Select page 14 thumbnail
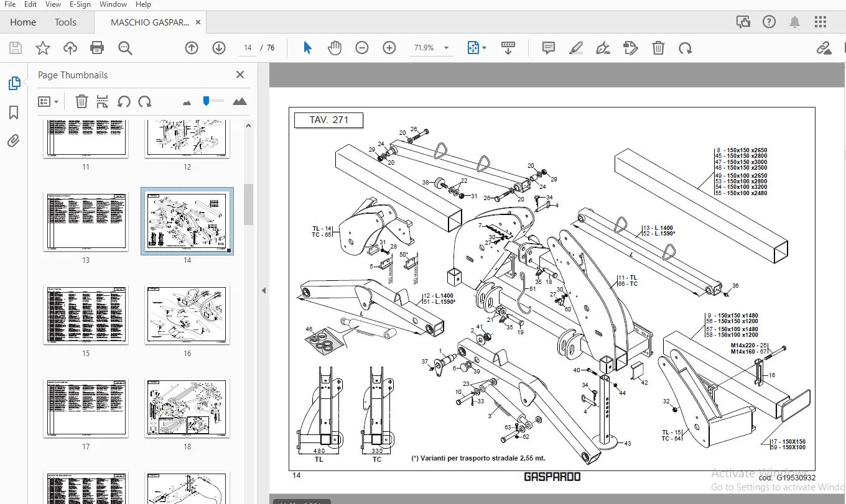The height and width of the screenshot is (504, 846). [187, 221]
